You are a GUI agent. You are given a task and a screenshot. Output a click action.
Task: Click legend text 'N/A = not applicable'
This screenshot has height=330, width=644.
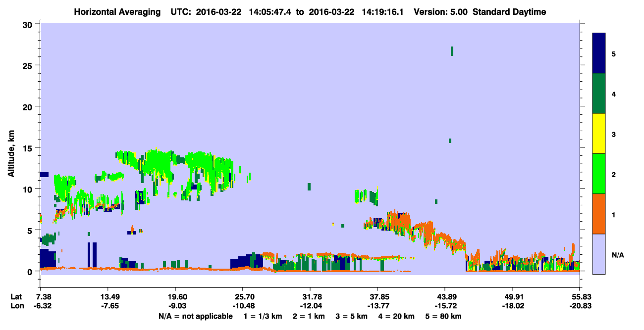pyautogui.click(x=196, y=316)
